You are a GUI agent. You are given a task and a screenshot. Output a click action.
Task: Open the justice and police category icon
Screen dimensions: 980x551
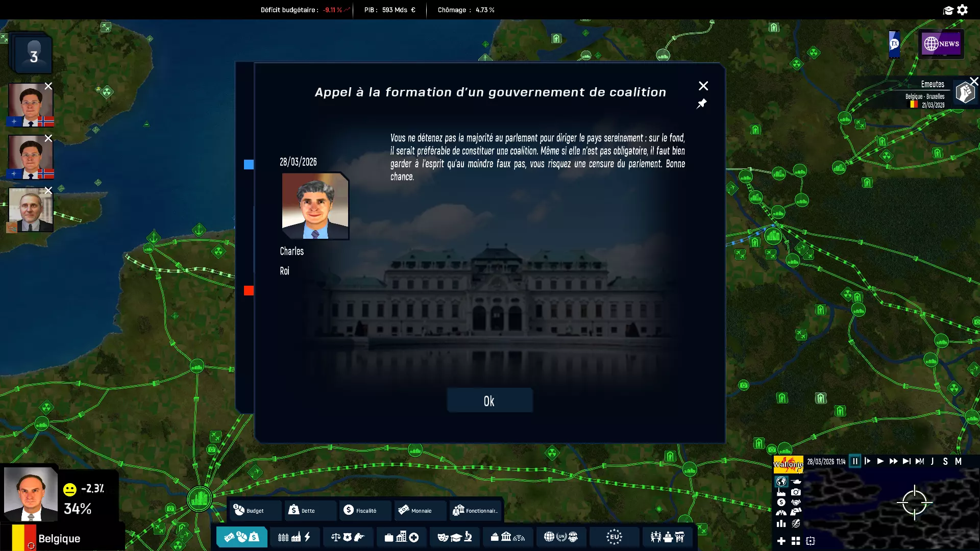(349, 537)
